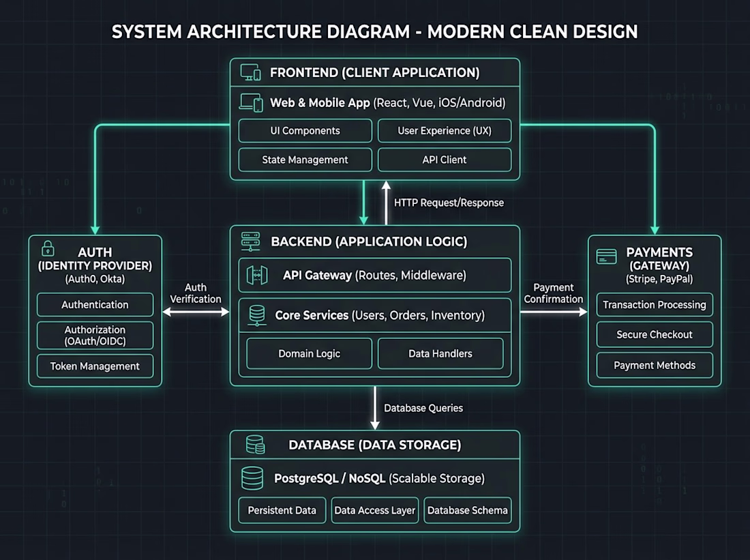Click the Transaction Processing box
750x560 pixels.
coord(655,305)
